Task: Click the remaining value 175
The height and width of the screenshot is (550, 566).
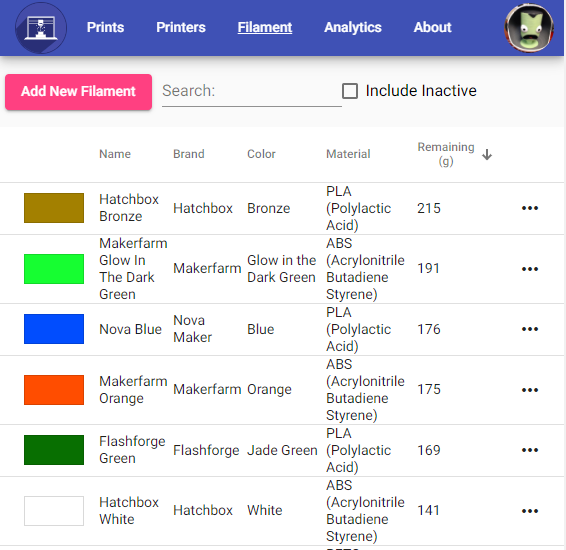Action: coord(429,389)
